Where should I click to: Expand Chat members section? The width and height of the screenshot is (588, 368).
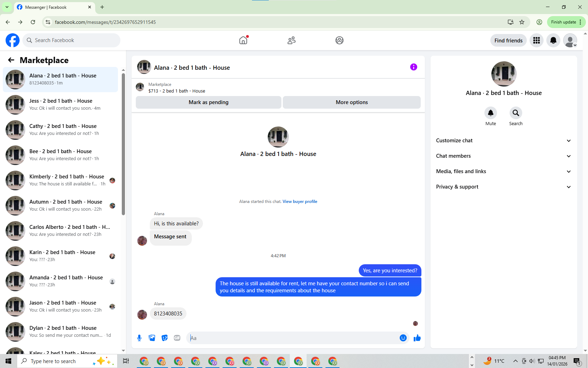[504, 156]
